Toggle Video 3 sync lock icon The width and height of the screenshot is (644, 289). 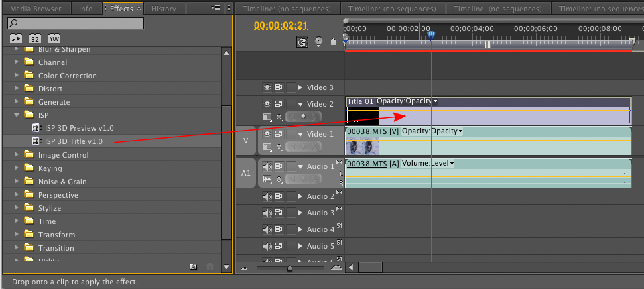279,87
